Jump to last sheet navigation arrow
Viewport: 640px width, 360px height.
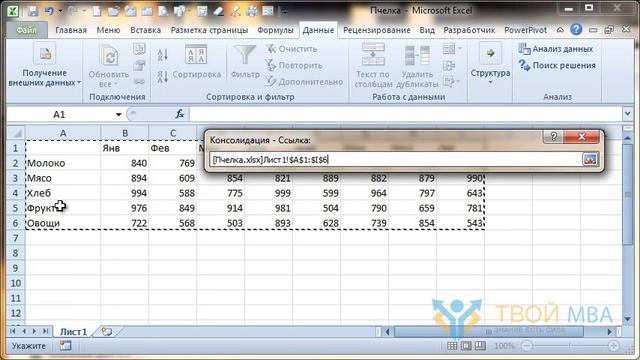pyautogui.click(x=45, y=331)
